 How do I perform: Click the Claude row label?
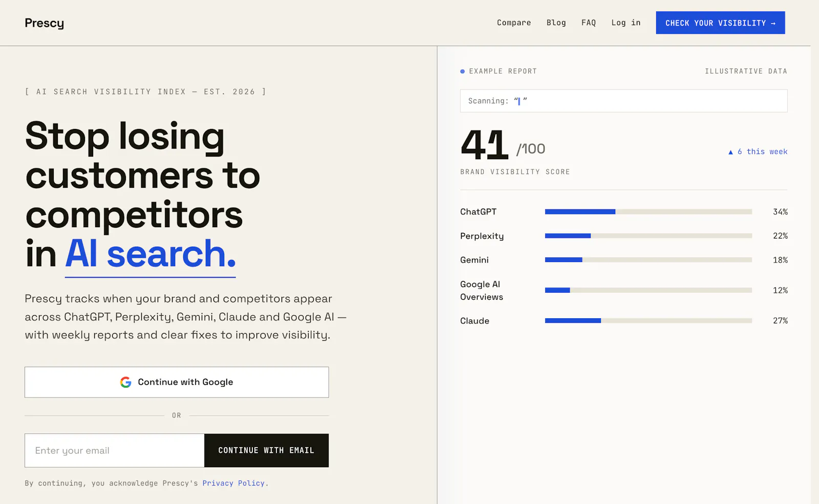[475, 321]
